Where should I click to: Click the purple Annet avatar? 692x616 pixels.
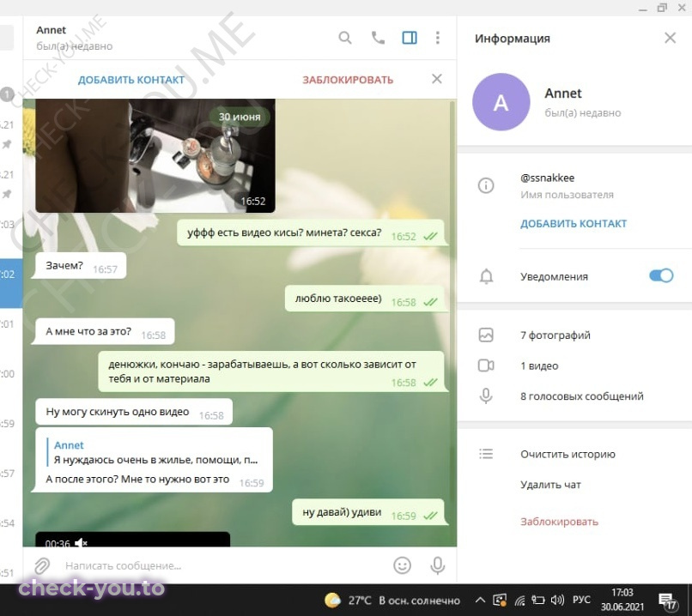[501, 102]
